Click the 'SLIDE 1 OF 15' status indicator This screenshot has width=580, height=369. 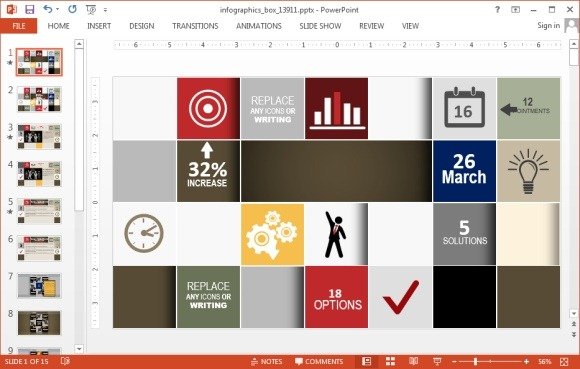27,361
